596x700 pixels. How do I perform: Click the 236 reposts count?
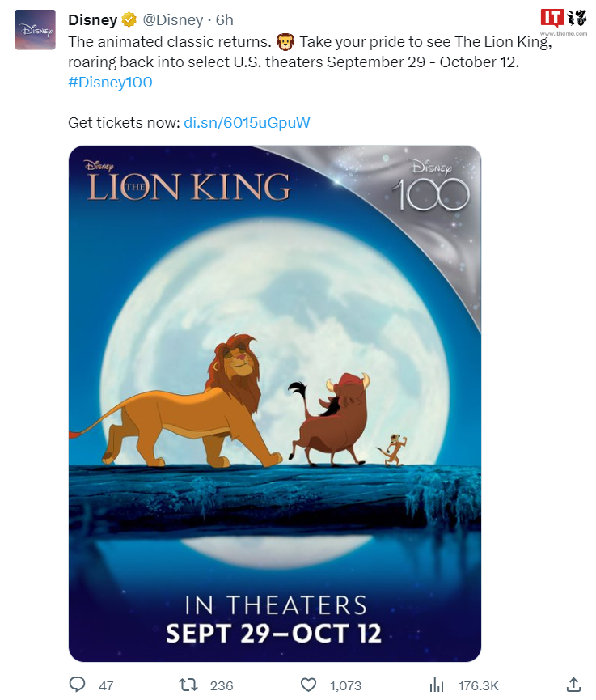point(221,685)
